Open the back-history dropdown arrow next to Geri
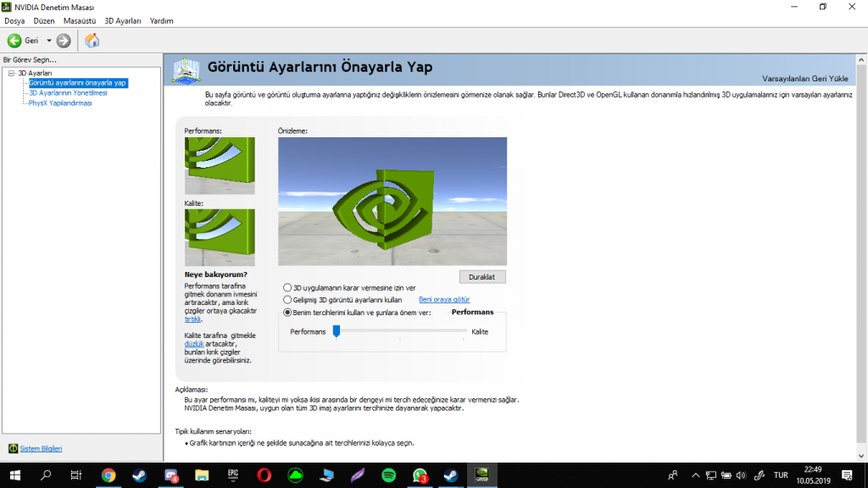The width and height of the screenshot is (868, 488). (48, 41)
